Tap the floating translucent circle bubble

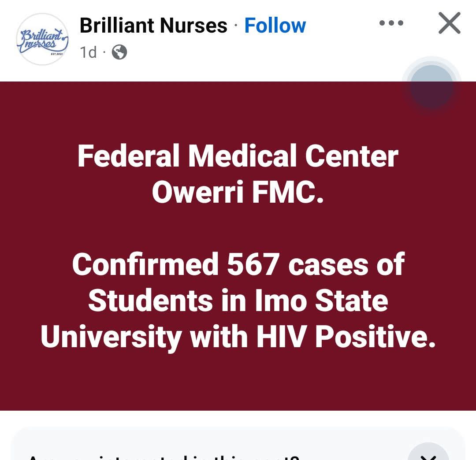tap(431, 87)
